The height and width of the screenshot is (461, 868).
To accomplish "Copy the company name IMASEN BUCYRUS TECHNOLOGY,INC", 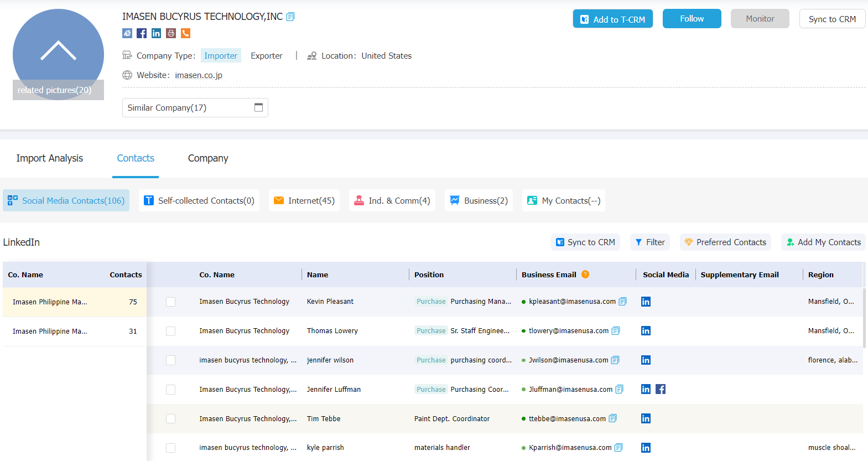I will click(290, 17).
